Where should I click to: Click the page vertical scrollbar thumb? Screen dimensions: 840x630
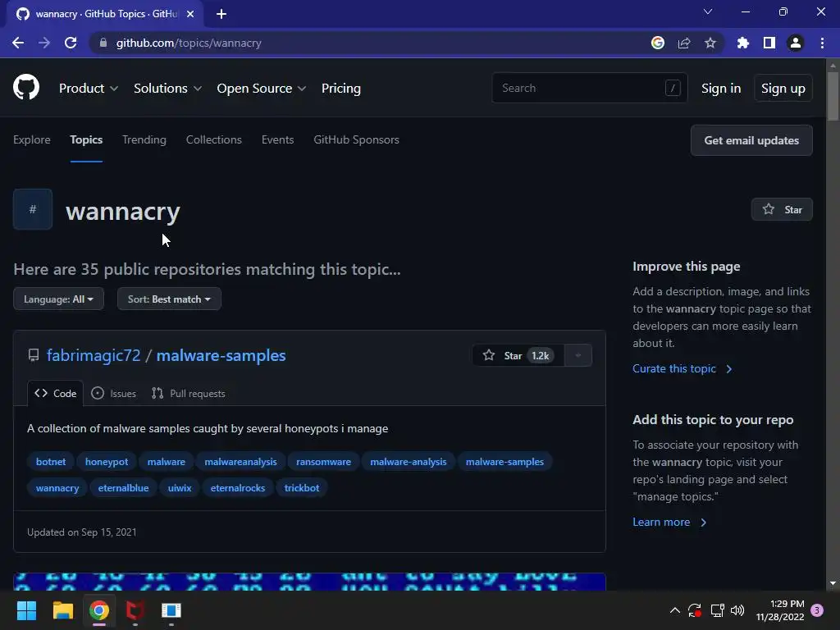pyautogui.click(x=833, y=97)
